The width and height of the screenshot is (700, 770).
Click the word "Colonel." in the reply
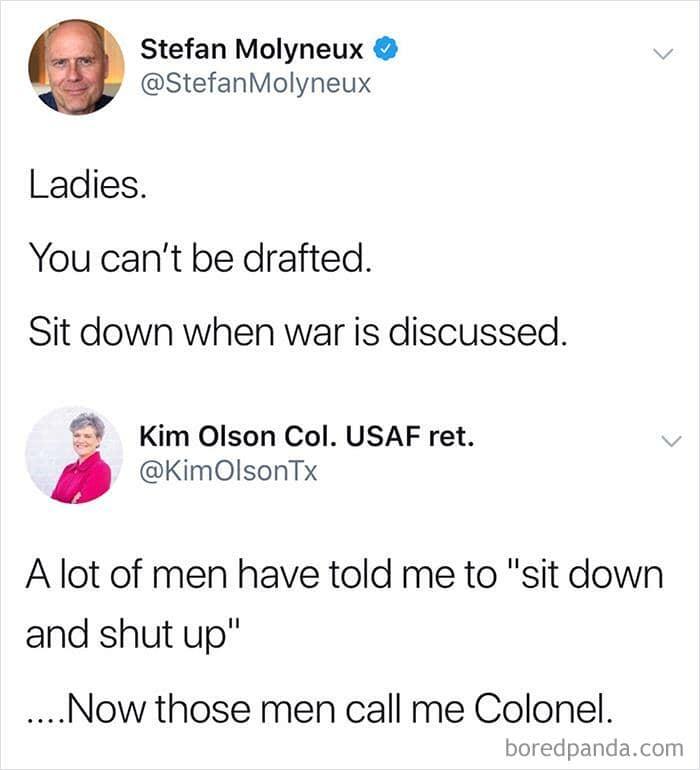(x=544, y=708)
